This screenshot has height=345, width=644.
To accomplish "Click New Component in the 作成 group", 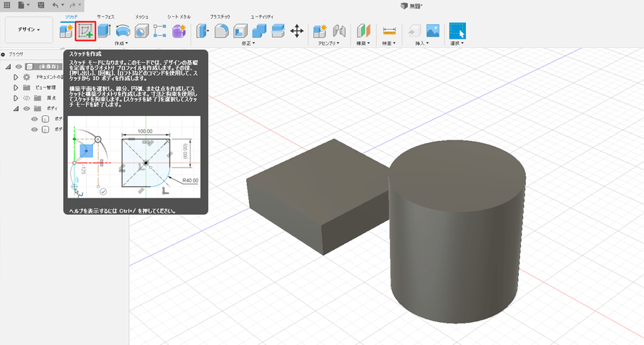I will pyautogui.click(x=66, y=31).
